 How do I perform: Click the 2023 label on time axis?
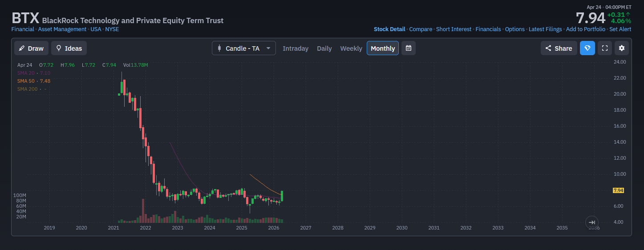[x=178, y=228]
